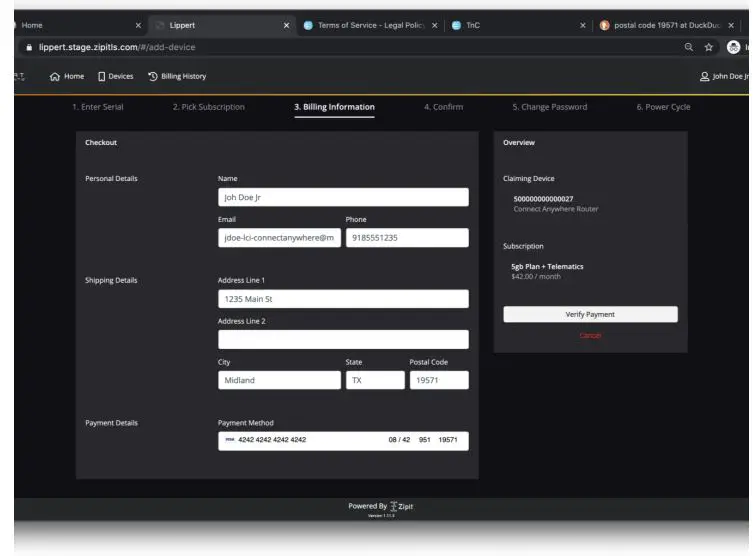Click the card ZIP value 19571

tap(448, 440)
